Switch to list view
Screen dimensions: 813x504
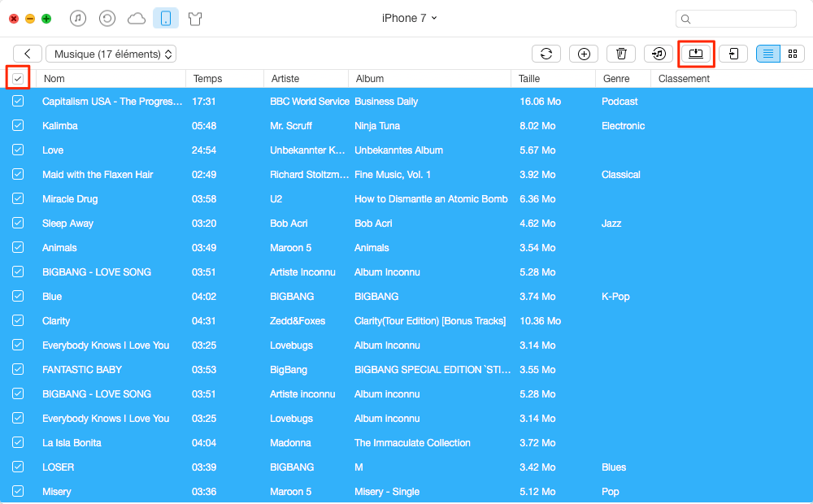click(768, 54)
